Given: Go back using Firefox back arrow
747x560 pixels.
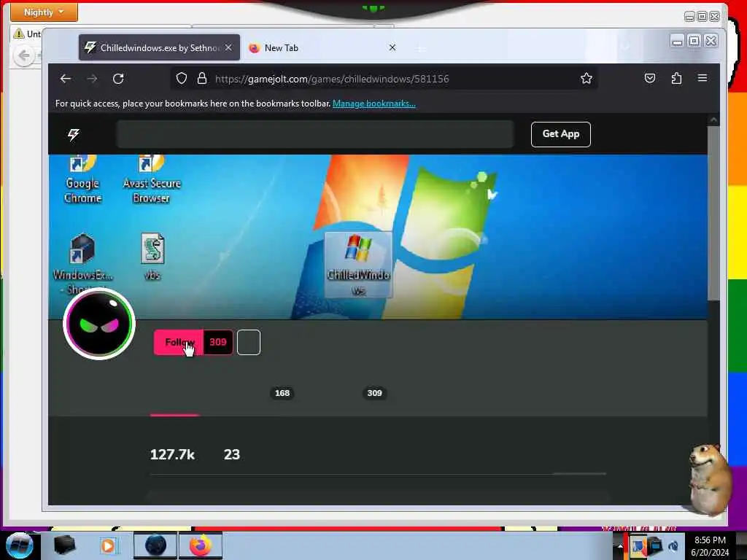Looking at the screenshot, I should (x=66, y=79).
